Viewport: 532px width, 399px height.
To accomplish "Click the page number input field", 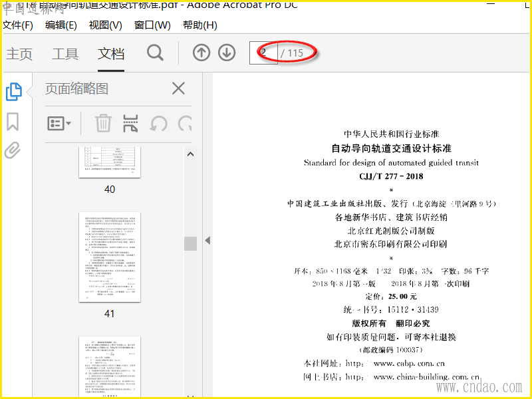I will point(263,53).
